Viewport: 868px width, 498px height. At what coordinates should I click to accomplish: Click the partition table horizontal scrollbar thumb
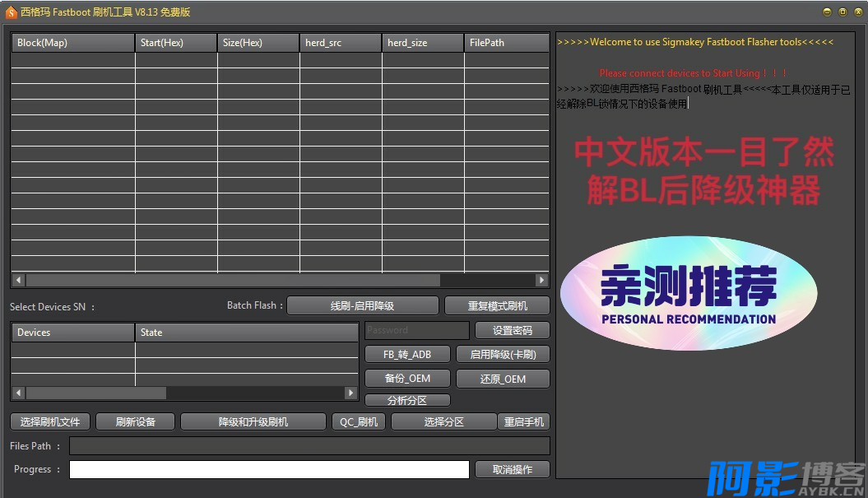click(233, 280)
